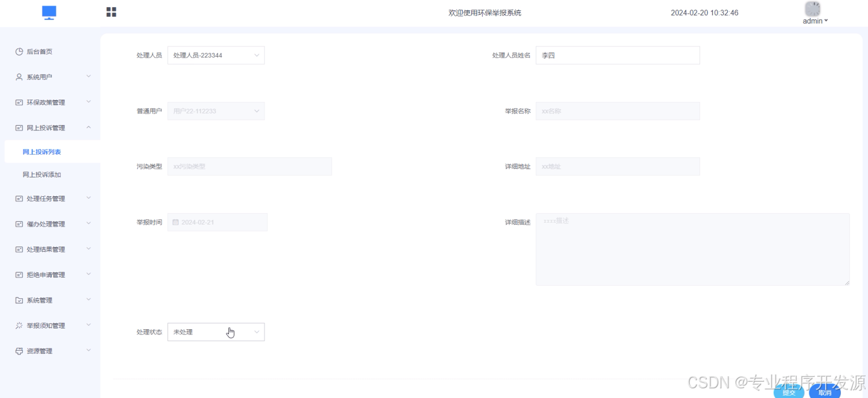Click the 欢迎使用环保举报系统 header title
Viewport: 868px width, 398px height.
pos(484,13)
